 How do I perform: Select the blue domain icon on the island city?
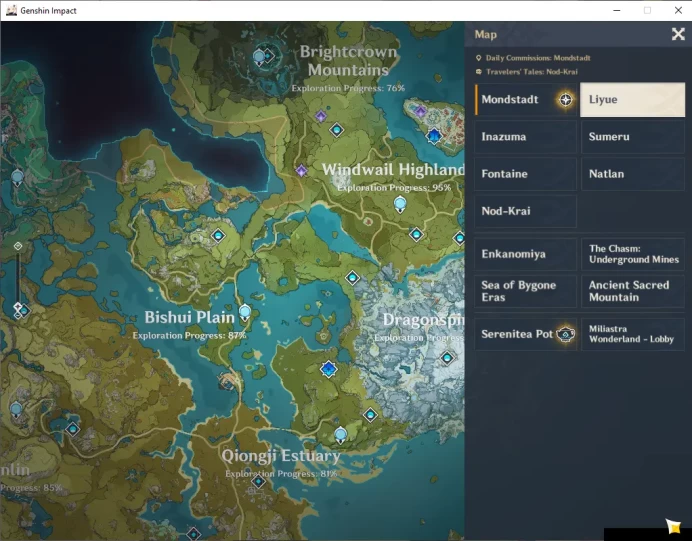(x=434, y=135)
